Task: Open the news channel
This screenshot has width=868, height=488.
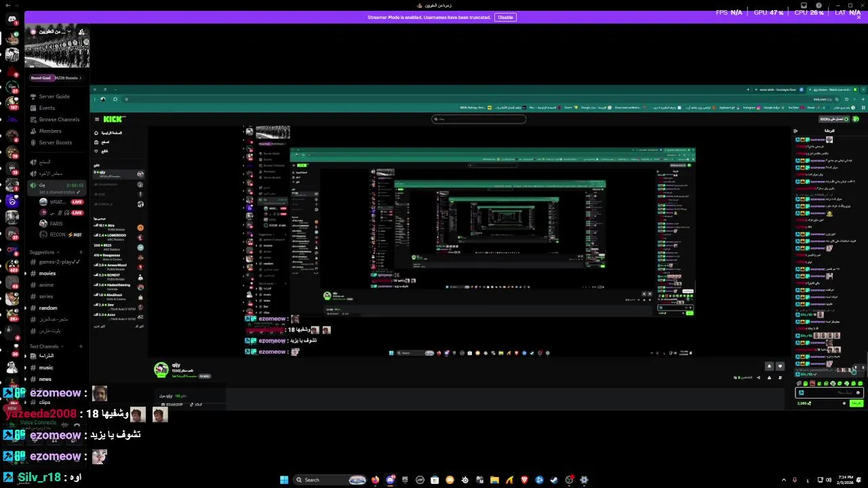Action: point(45,379)
